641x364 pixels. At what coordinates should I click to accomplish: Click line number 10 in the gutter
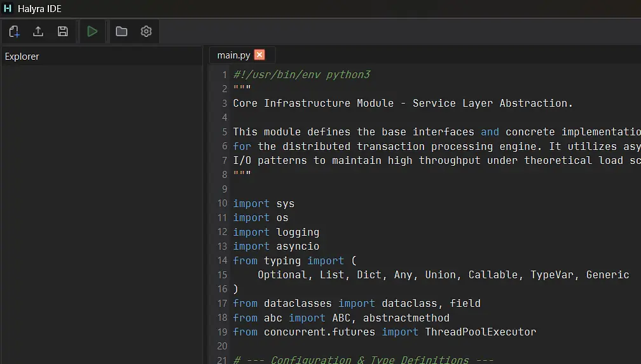[222, 204]
